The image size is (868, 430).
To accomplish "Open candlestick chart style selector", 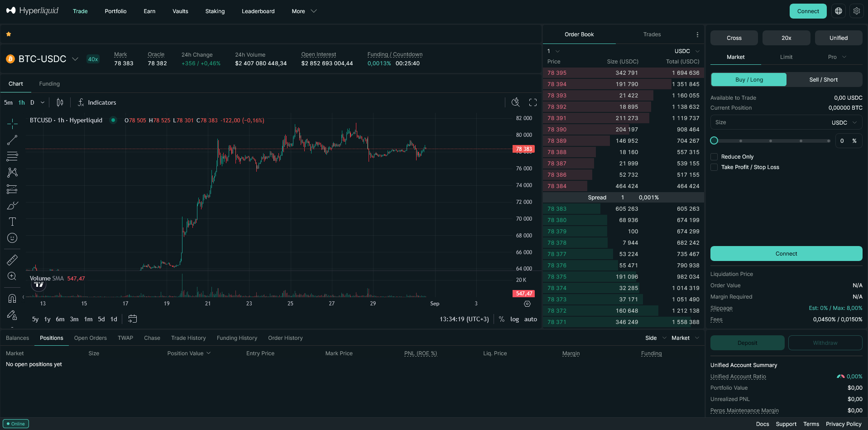I will (x=60, y=102).
